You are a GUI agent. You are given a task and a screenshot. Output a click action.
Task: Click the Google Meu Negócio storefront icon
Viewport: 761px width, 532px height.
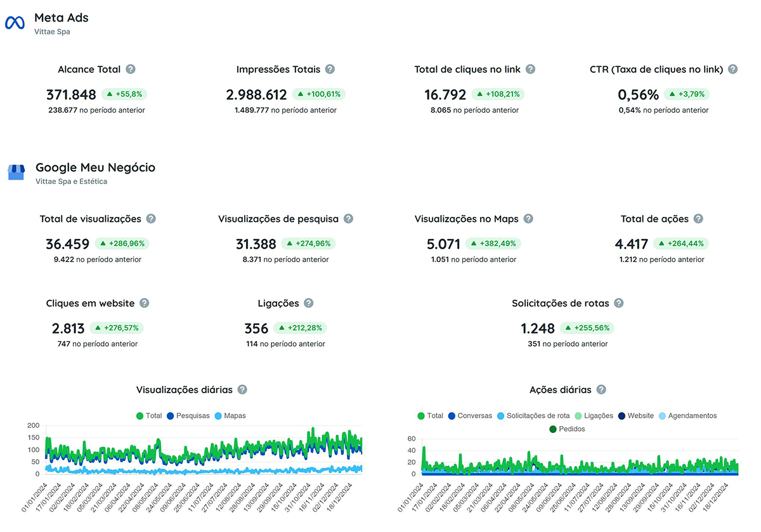pyautogui.click(x=16, y=172)
